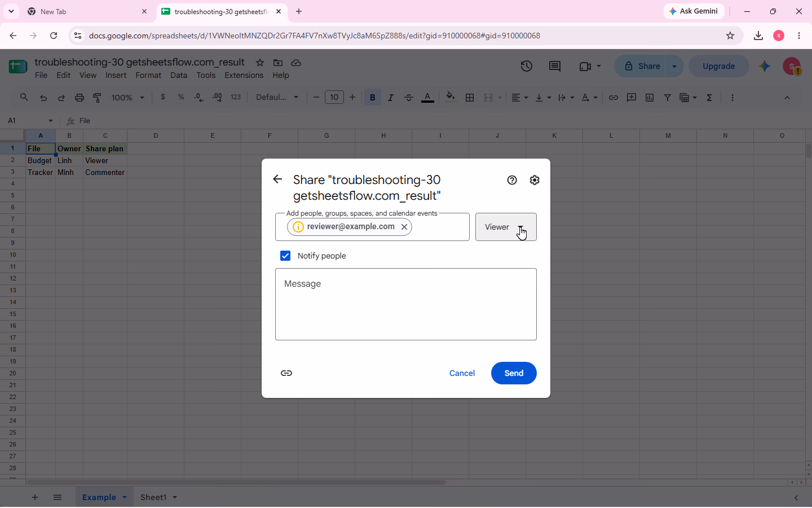Open the 100% zoom dropdown
Screen dimensions: 812x508
[x=128, y=98]
